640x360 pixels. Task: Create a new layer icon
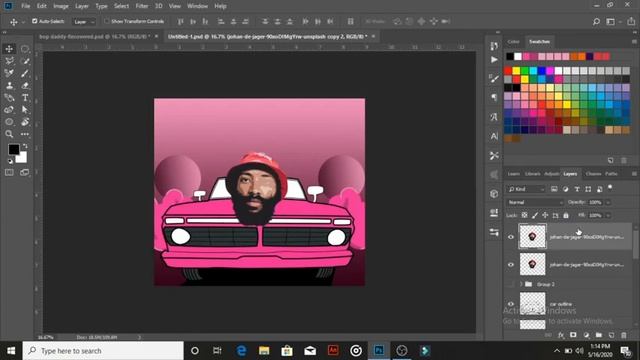pyautogui.click(x=611, y=335)
